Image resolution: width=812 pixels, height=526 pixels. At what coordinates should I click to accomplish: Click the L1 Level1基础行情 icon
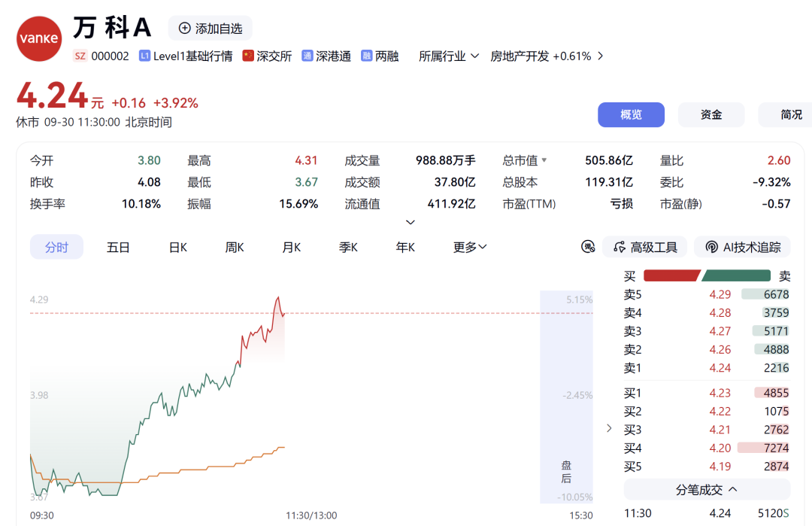(x=144, y=56)
